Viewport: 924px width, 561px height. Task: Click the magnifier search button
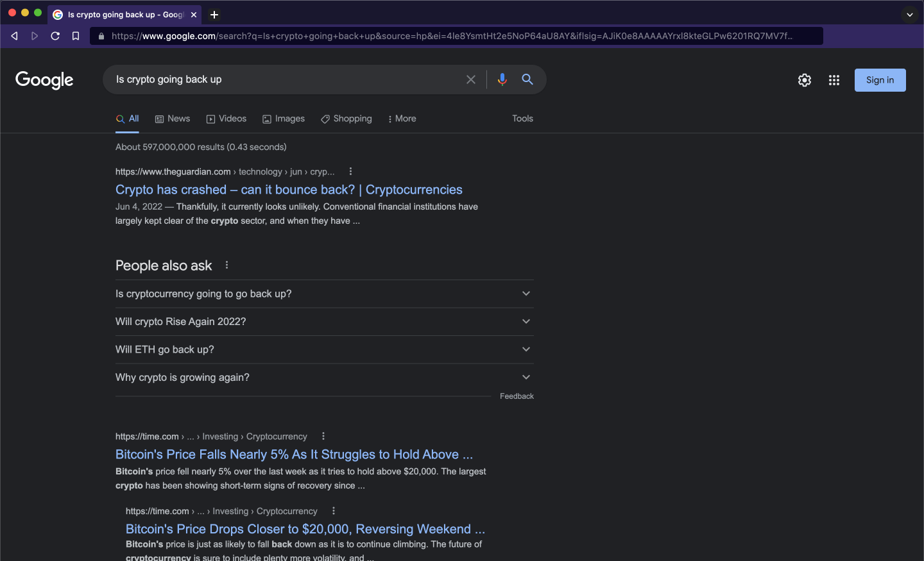coord(527,80)
